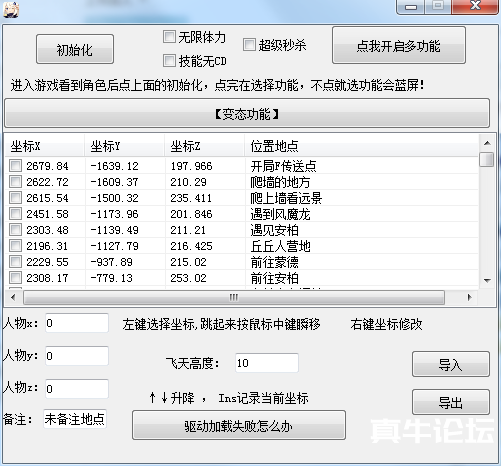Viewport: 501px width, 466px height.
Task: Click the horizontal scroll right arrow
Action: pyautogui.click(x=470, y=297)
